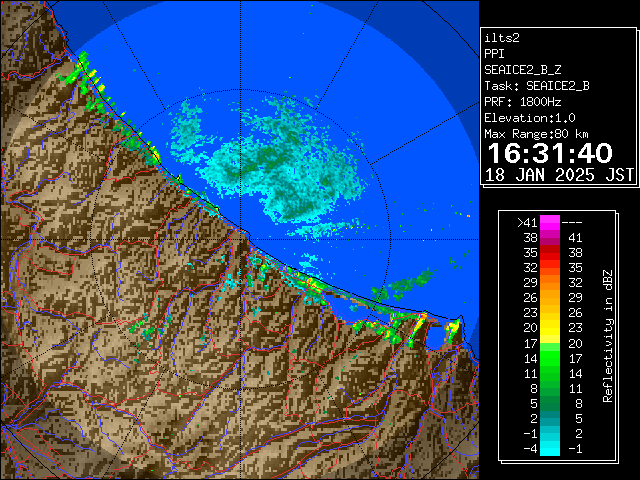
Task: Click the magenta >41 dBZ color swatch
Action: [550, 222]
